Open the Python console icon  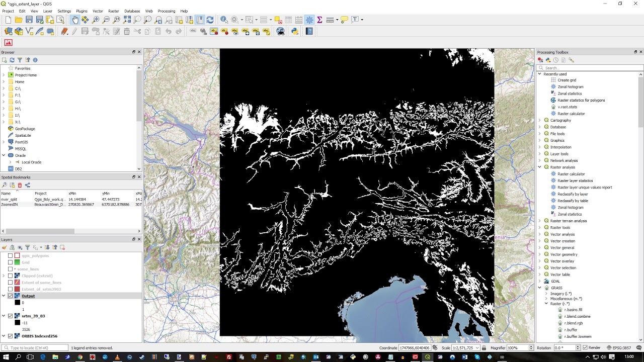click(x=295, y=31)
